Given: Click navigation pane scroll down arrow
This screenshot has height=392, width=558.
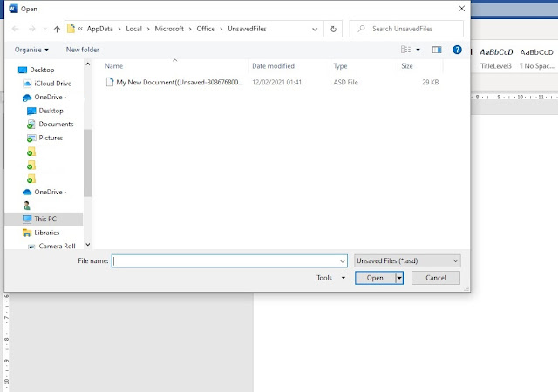Looking at the screenshot, I should click(88, 245).
